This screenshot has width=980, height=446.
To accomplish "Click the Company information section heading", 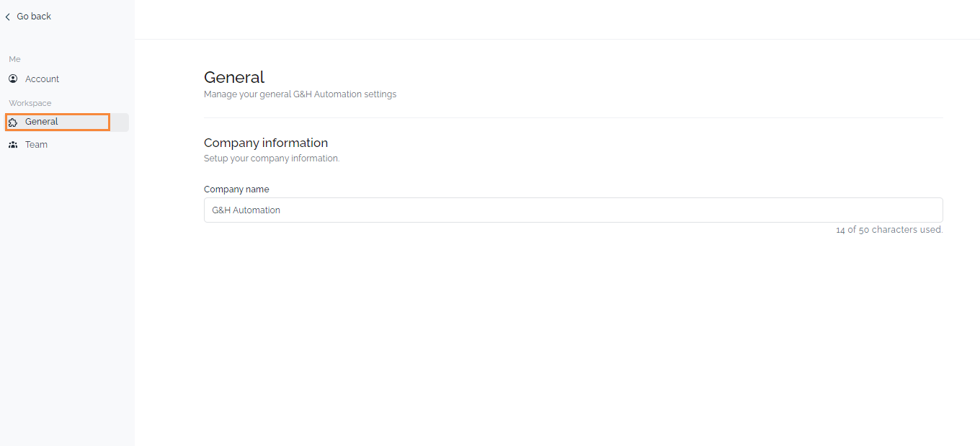I will (x=266, y=143).
